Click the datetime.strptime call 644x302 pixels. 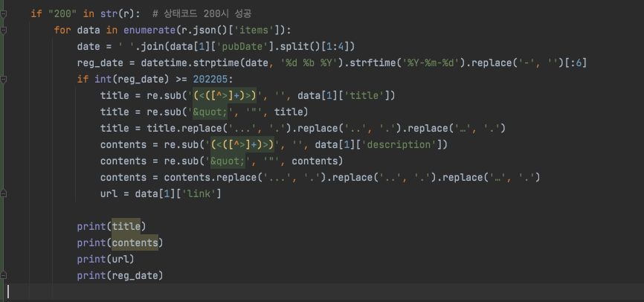pyautogui.click(x=190, y=63)
